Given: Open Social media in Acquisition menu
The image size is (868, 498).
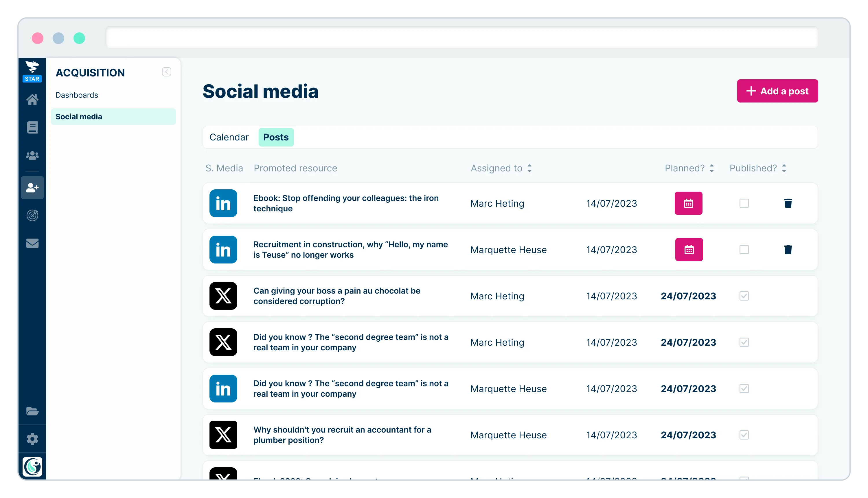Looking at the screenshot, I should pyautogui.click(x=113, y=117).
